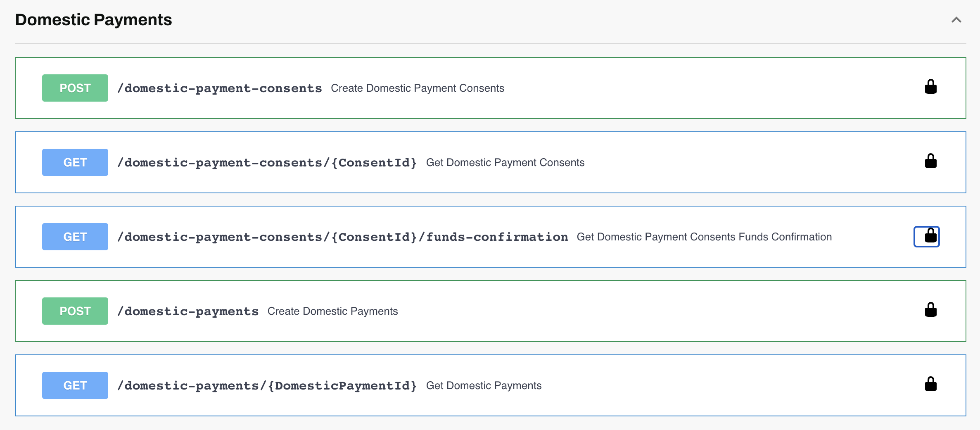Image resolution: width=980 pixels, height=430 pixels.
Task: Click 'Create Domestic Payment Consents' description
Action: click(417, 88)
